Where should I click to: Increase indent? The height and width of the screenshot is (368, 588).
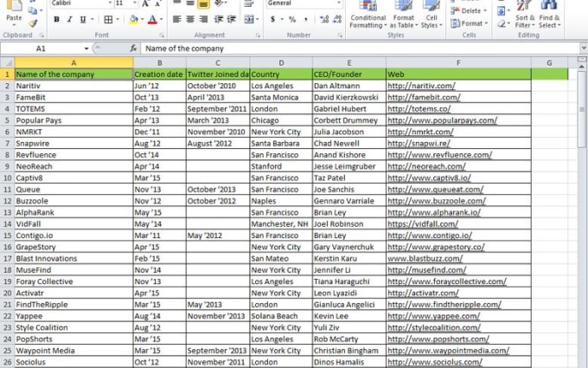pos(232,19)
